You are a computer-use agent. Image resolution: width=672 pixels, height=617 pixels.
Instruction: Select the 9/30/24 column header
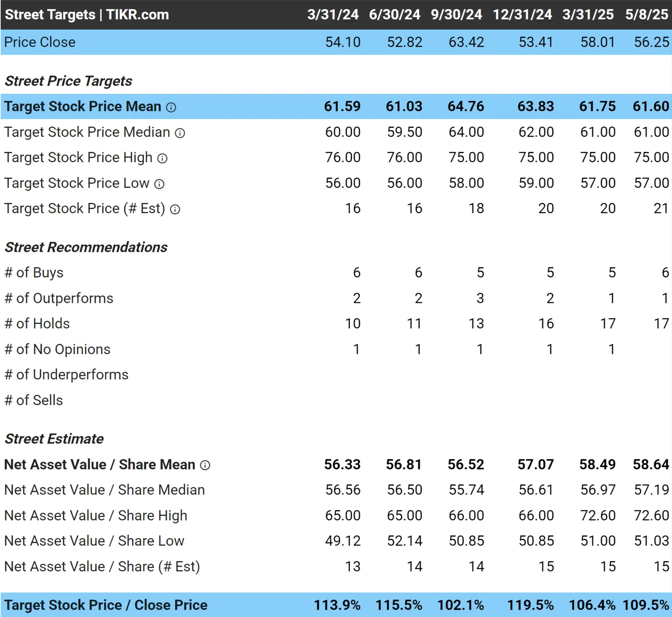(456, 14)
